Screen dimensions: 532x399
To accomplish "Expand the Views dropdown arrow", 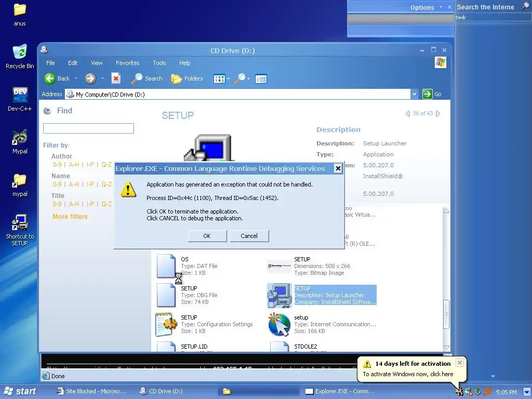I will [228, 79].
